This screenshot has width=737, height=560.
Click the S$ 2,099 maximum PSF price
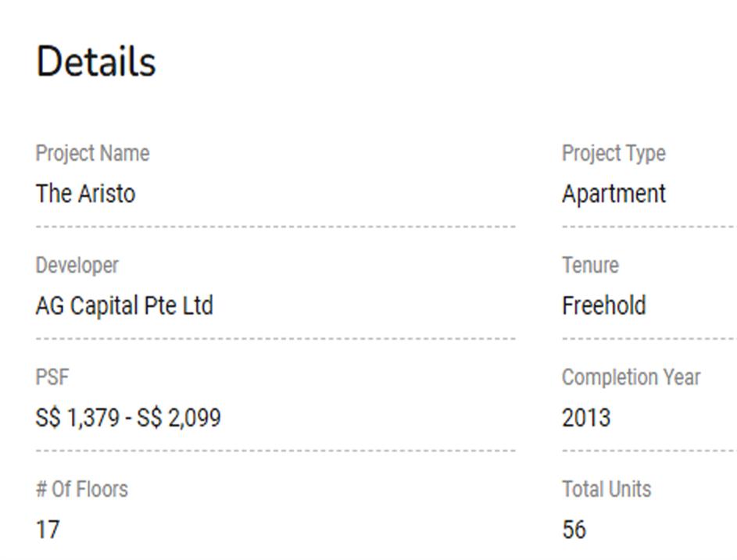[179, 418]
